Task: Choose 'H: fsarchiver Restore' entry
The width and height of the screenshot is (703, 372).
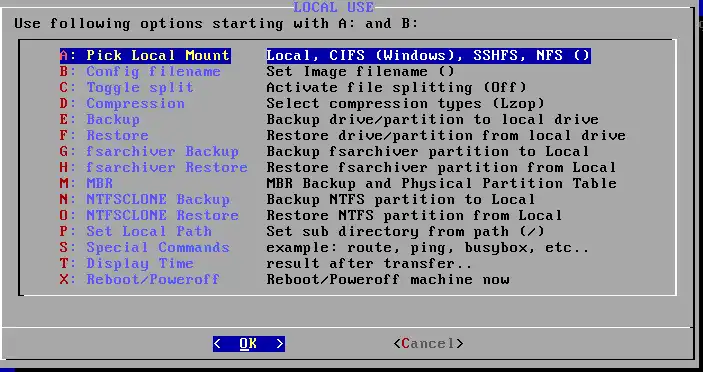Action: point(154,168)
